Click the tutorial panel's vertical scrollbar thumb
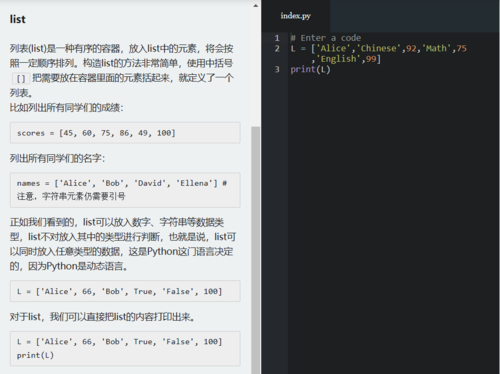Image resolution: width=500 pixels, height=374 pixels. pos(256,250)
